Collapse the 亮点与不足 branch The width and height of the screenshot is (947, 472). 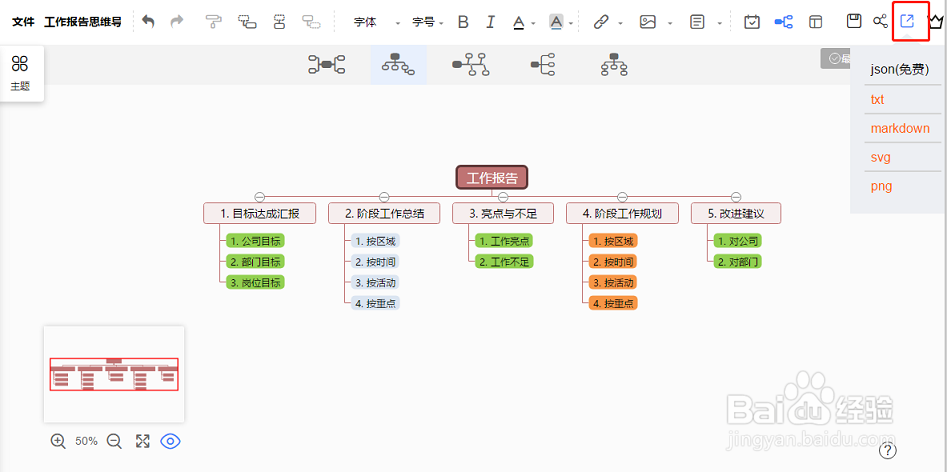pyautogui.click(x=503, y=197)
